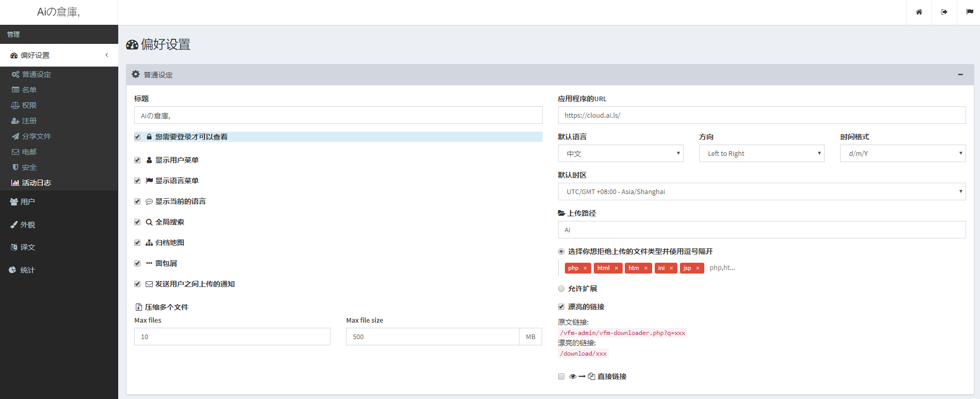Toggle 您需要登录才可以查看 checkbox
Viewport: 980px width, 399px height.
pos(137,137)
